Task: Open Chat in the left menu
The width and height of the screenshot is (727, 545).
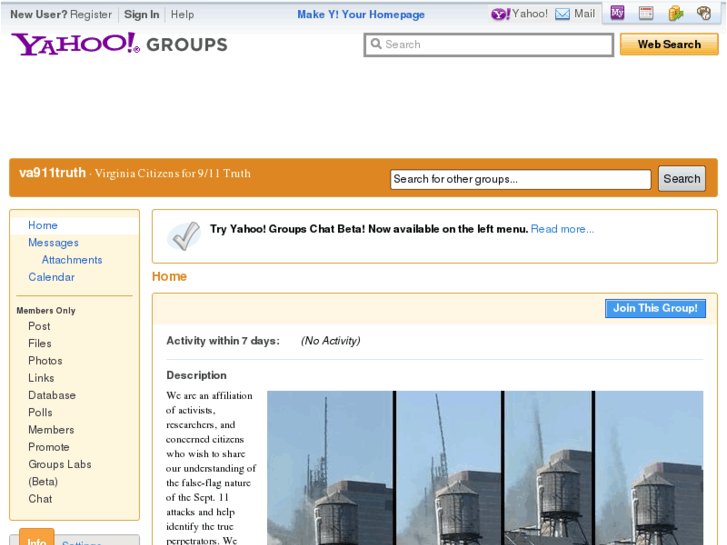Action: tap(40, 499)
